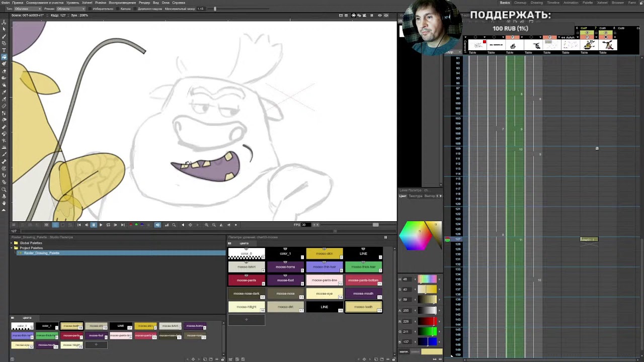Open the Справка menu
644x362 pixels.
point(179,3)
